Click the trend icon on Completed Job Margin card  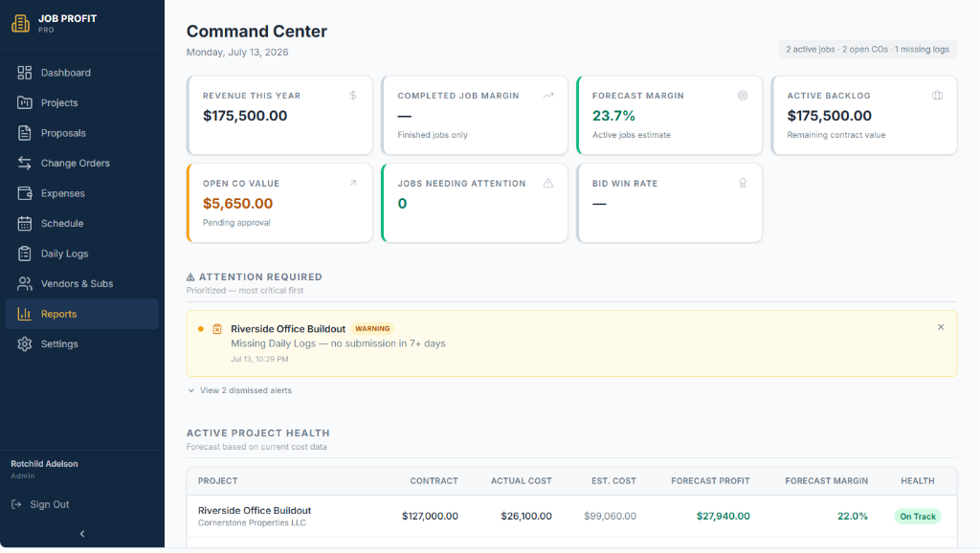click(x=548, y=95)
